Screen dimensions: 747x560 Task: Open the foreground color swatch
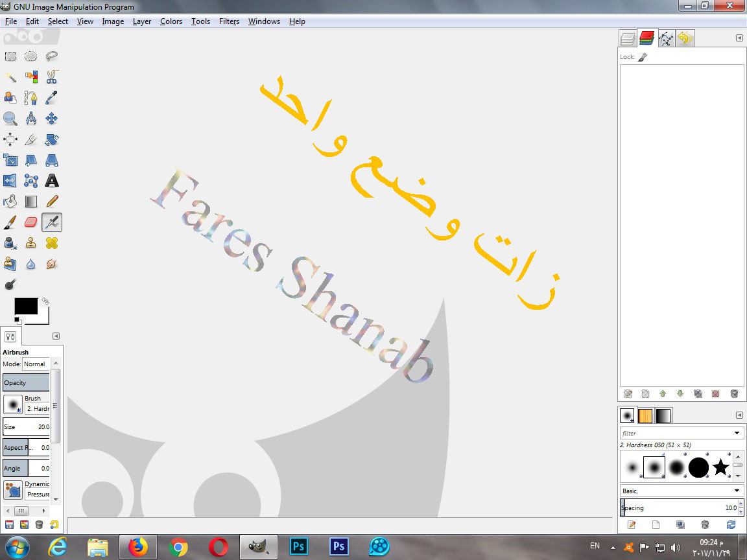(x=27, y=307)
